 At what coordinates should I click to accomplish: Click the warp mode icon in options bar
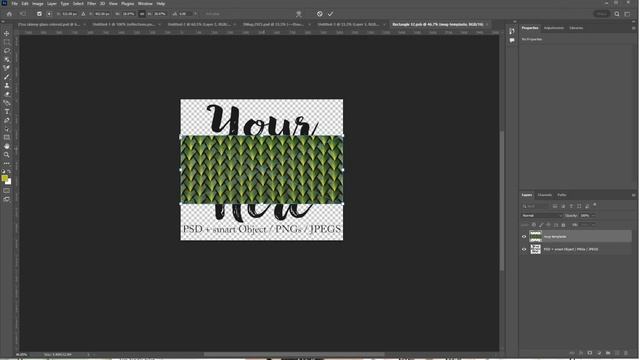click(x=299, y=14)
